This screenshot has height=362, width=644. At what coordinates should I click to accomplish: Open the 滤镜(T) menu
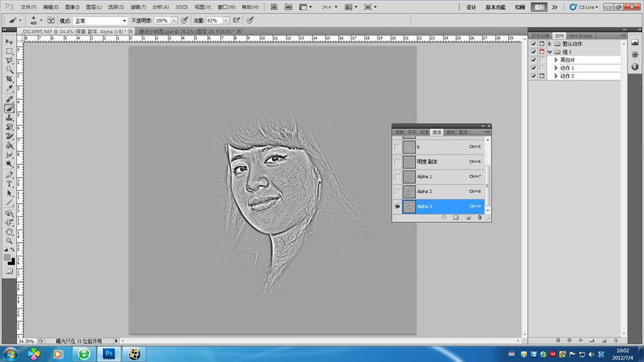[x=138, y=7]
